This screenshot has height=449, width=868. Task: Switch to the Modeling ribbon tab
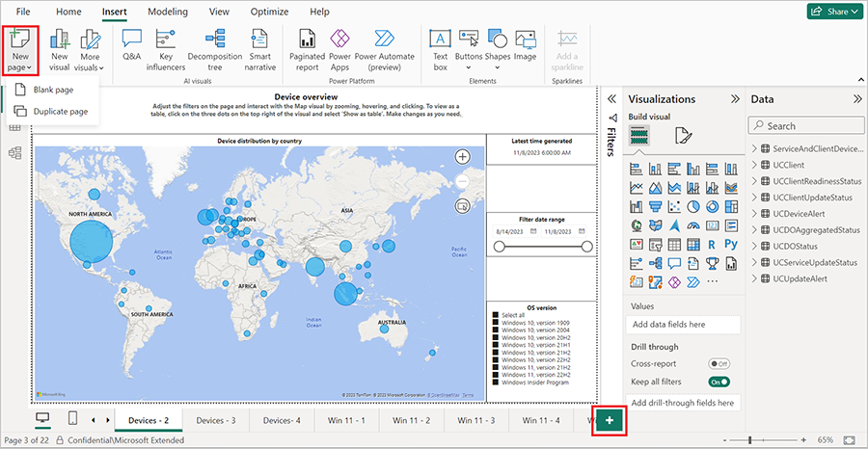click(x=168, y=12)
